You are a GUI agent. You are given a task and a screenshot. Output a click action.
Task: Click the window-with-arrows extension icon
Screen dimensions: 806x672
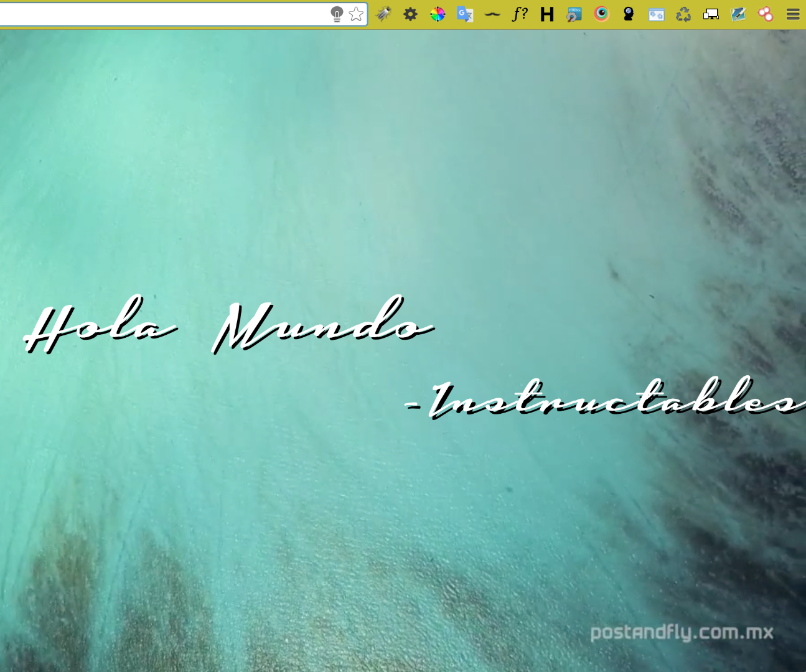click(x=656, y=14)
